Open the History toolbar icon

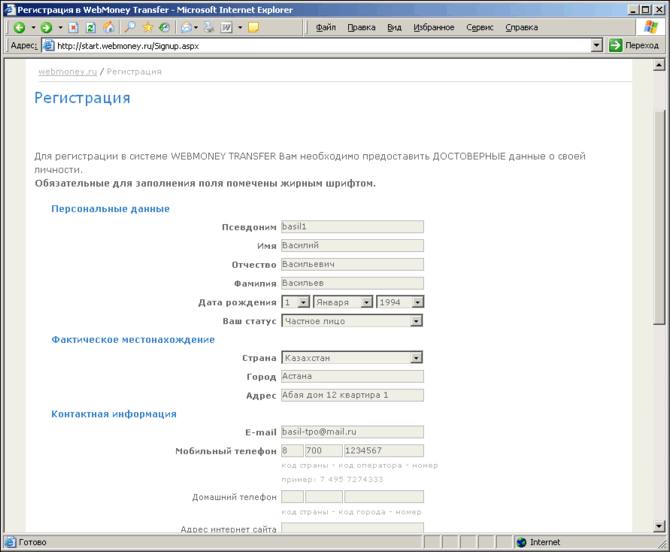165,27
